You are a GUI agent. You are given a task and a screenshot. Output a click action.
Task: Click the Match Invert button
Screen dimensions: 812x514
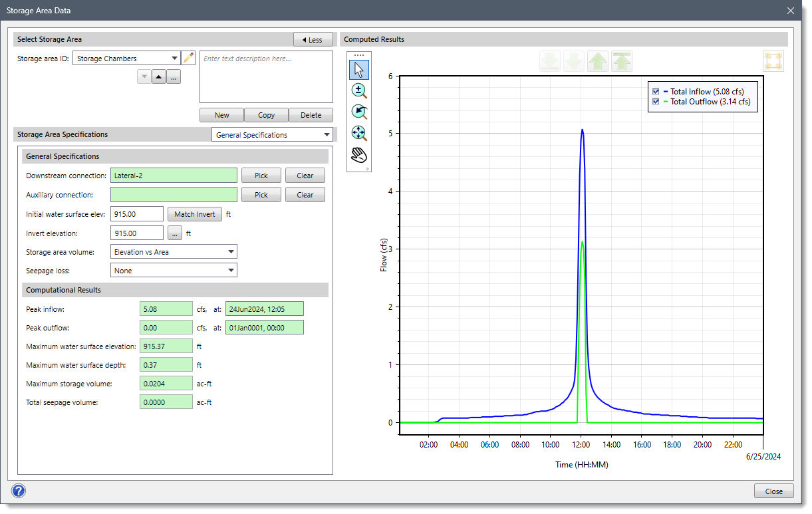(x=194, y=214)
